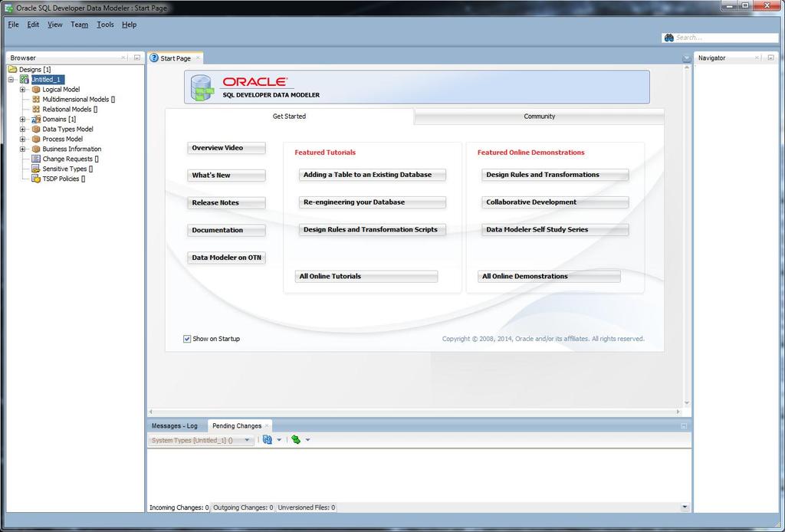This screenshot has height=532, width=785.
Task: Click the Relational Models icon
Action: (x=36, y=109)
